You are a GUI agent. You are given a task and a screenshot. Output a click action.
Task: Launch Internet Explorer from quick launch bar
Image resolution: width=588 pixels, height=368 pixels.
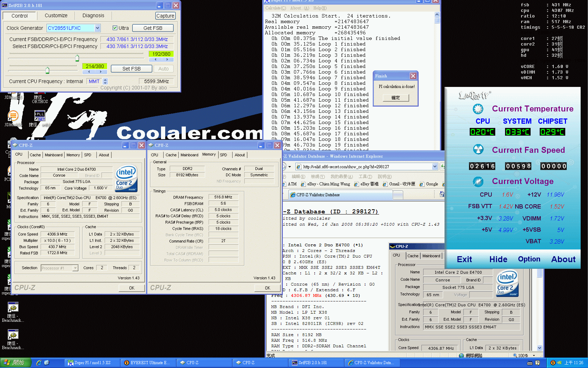point(39,363)
